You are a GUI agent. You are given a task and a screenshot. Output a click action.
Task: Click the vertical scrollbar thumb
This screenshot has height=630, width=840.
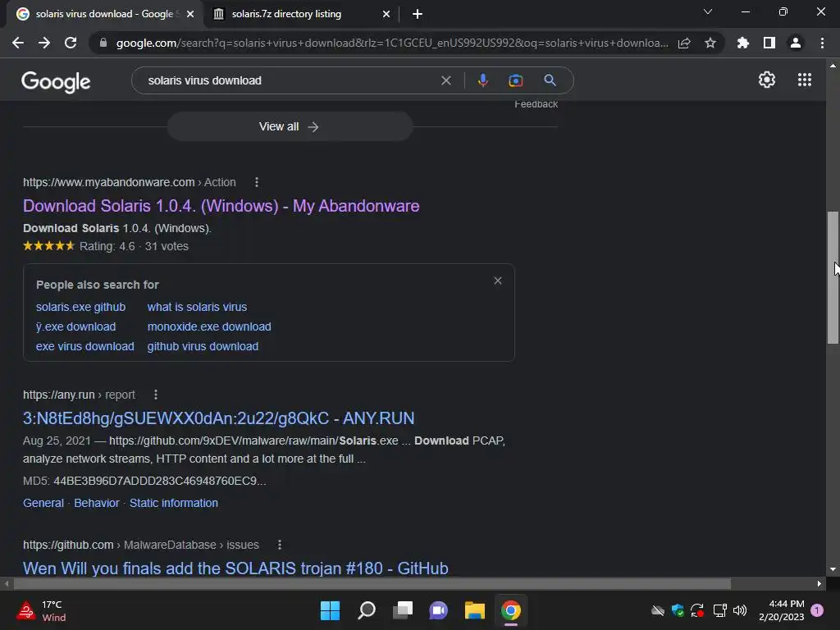[833, 277]
